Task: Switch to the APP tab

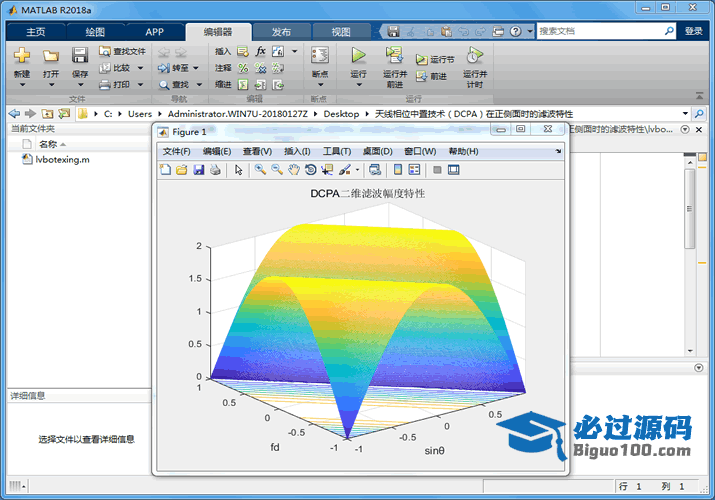Action: (154, 32)
